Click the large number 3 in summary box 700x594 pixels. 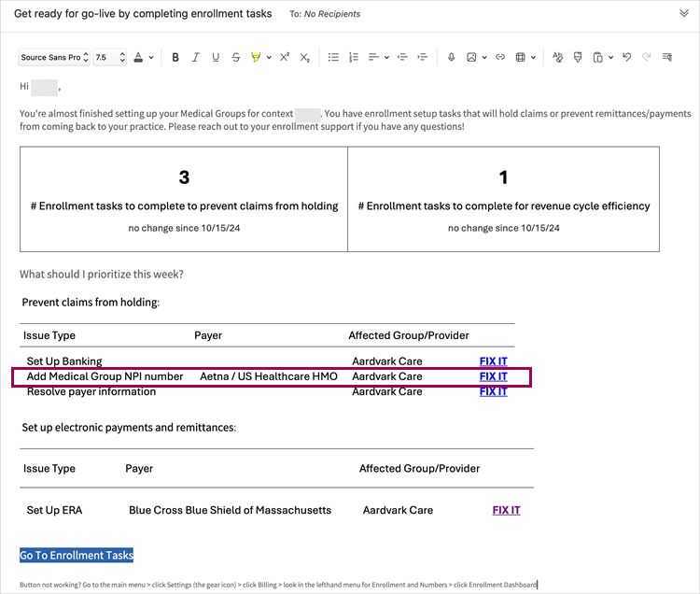pyautogui.click(x=184, y=177)
